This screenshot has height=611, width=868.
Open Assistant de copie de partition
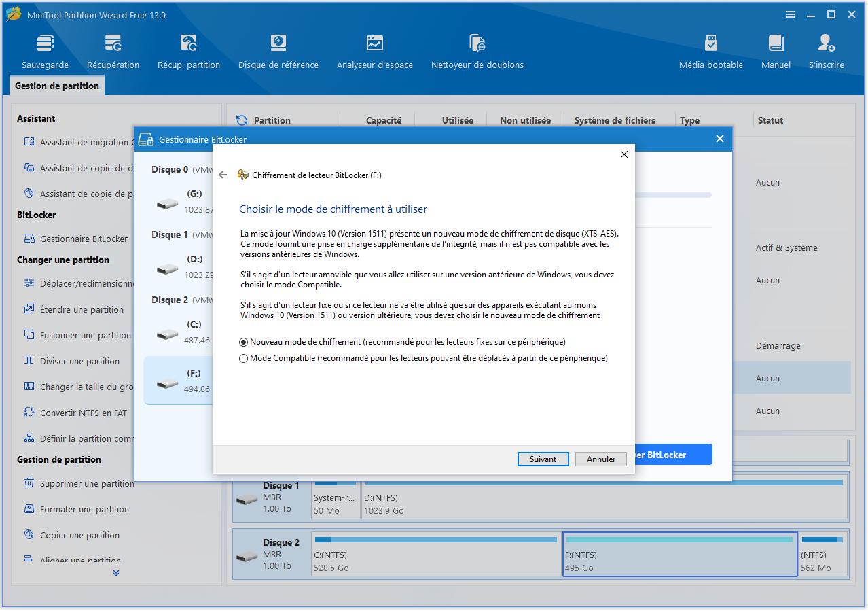coord(78,194)
